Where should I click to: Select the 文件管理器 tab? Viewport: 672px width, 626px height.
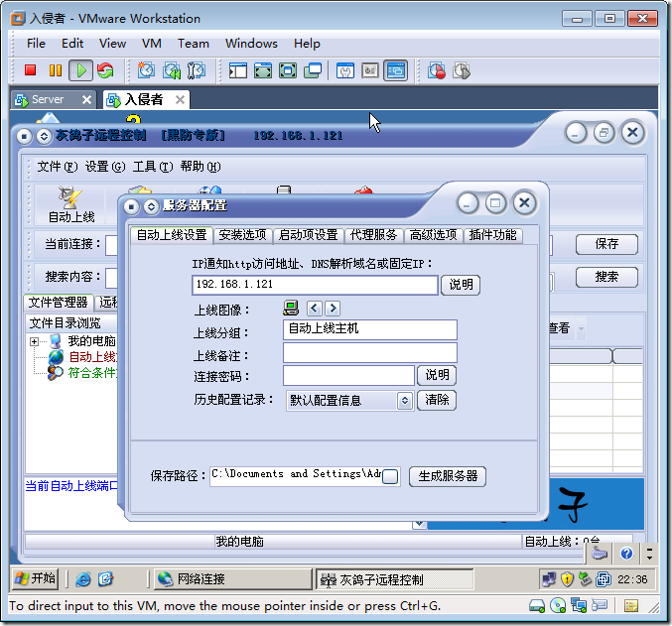(x=58, y=303)
